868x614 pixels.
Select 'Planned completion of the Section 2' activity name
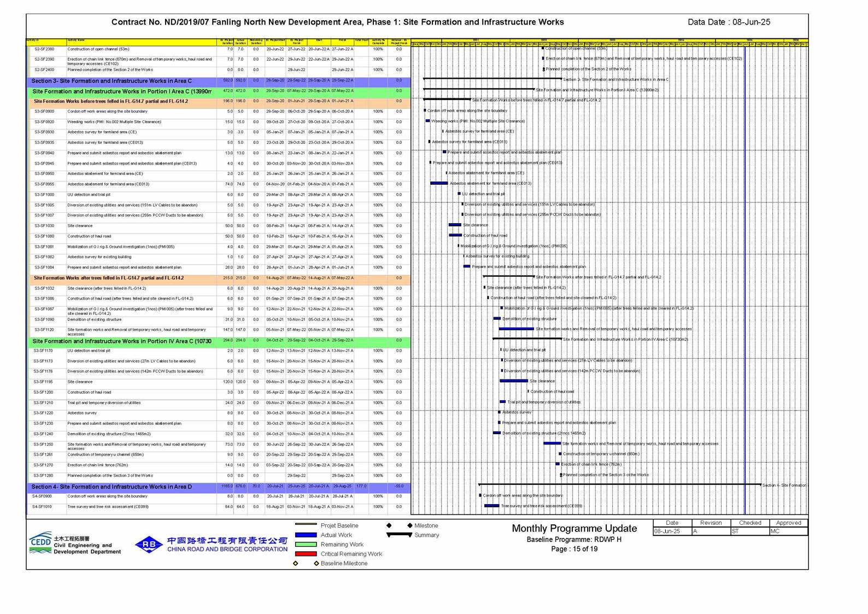tap(110, 69)
